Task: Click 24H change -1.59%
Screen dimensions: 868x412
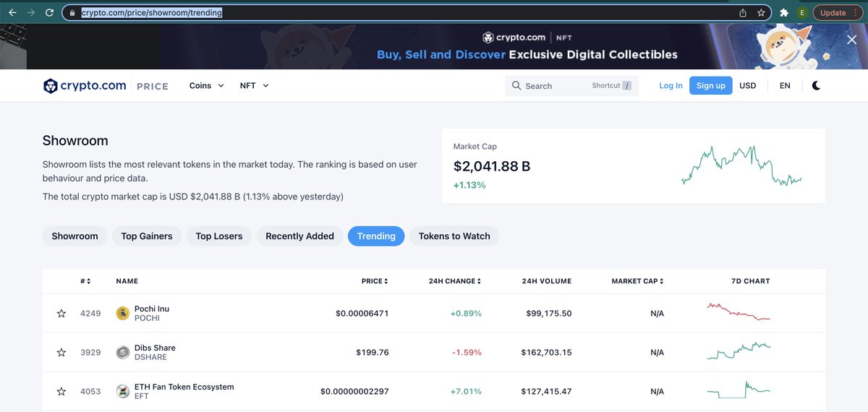Action: 467,353
